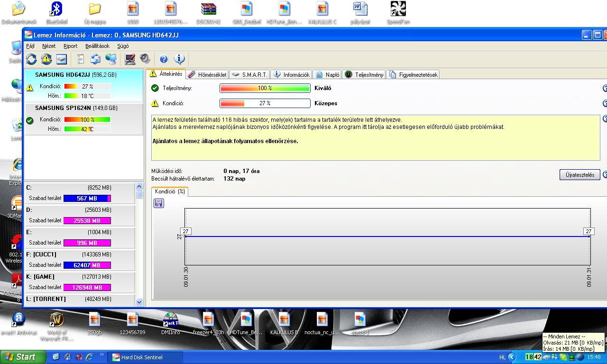
Task: Open the DSC00142 archive on desktop
Action: coord(208,13)
